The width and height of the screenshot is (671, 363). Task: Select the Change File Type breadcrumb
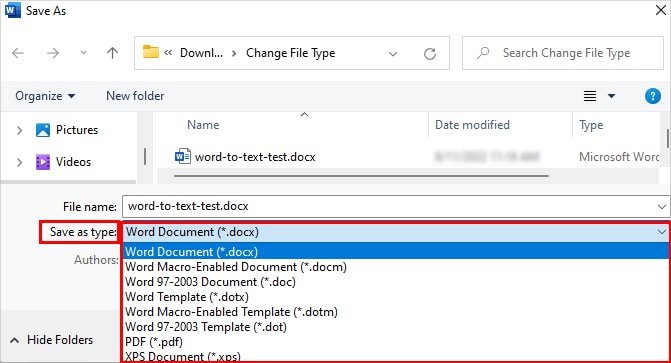tap(290, 53)
